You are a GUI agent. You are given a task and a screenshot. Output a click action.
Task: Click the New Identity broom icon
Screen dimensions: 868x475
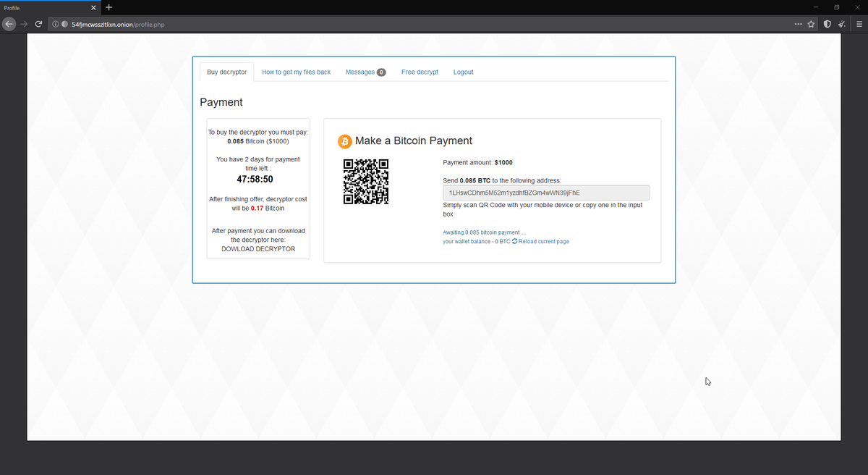pyautogui.click(x=843, y=24)
